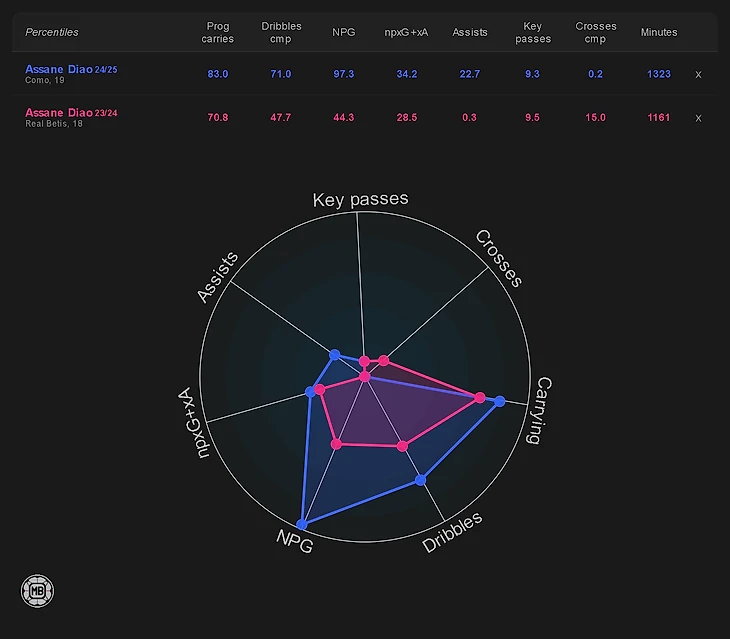730x639 pixels.
Task: Click the Real Betis, 18 subtitle
Action: [x=54, y=124]
